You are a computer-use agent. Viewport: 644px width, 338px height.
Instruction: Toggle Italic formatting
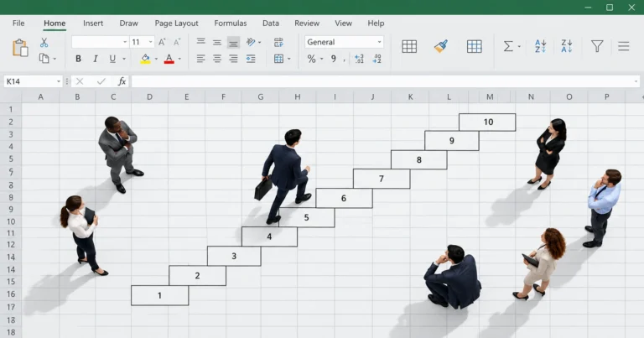(x=96, y=59)
